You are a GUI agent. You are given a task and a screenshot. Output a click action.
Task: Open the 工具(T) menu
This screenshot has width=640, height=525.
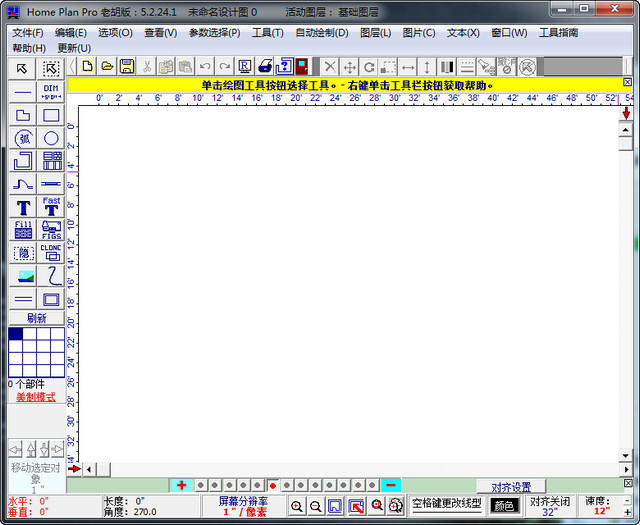(x=268, y=33)
